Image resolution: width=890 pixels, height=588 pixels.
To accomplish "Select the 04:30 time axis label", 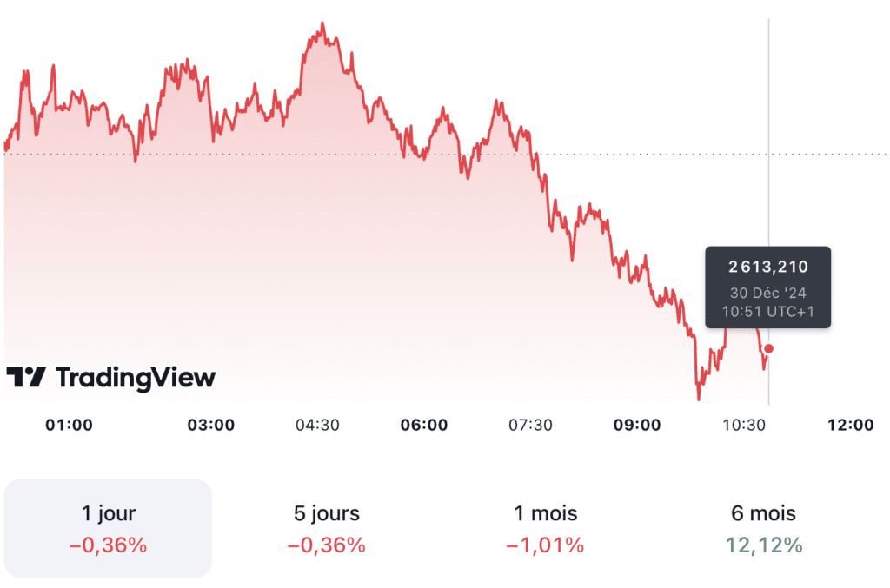I will (317, 425).
